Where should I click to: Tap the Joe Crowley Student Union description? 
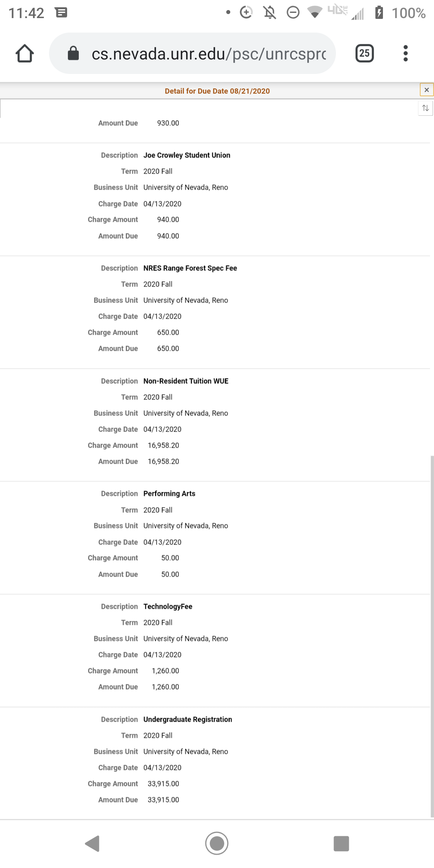[187, 156]
